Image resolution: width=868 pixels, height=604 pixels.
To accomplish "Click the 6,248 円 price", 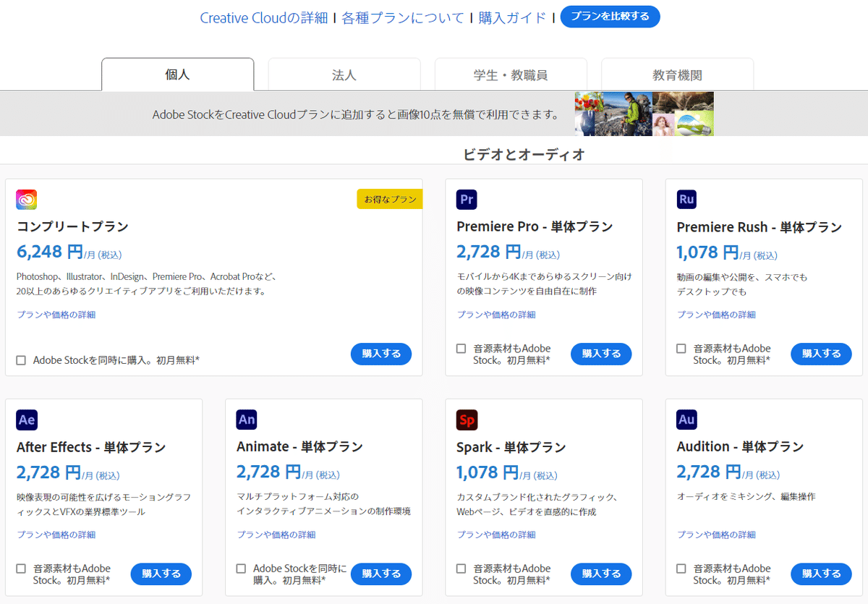I will (x=49, y=252).
